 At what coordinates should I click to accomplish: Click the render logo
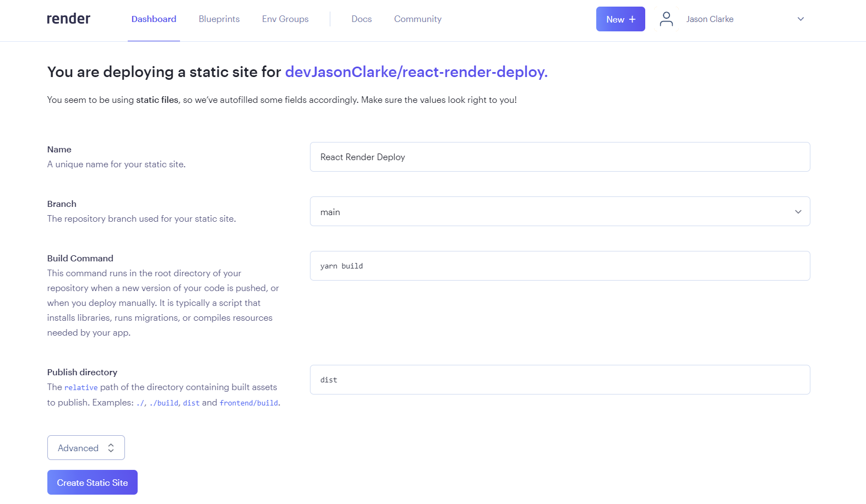pos(68,18)
